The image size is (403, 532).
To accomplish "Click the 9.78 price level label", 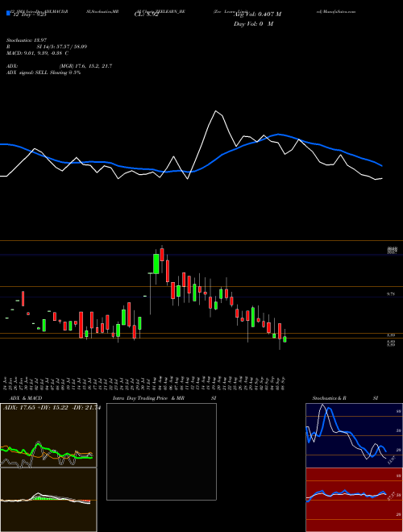I will [391, 294].
